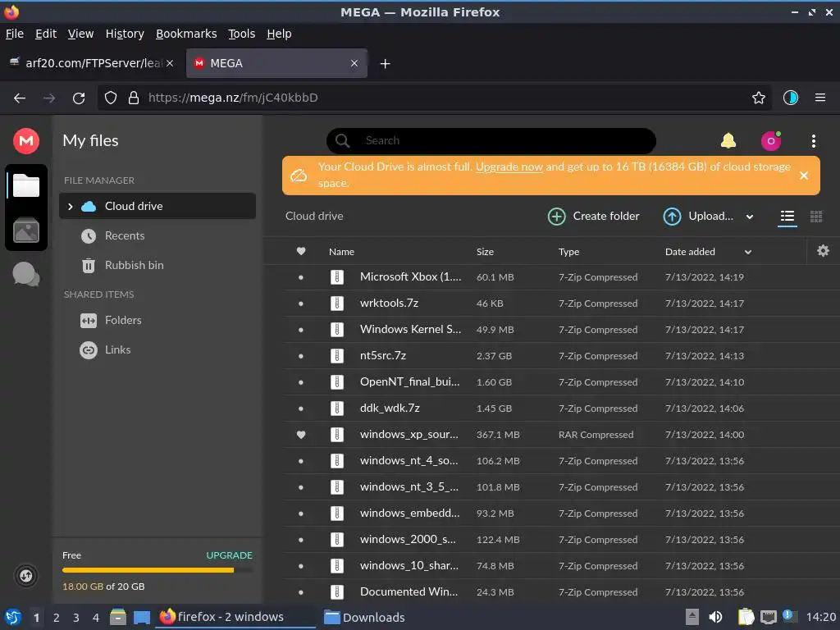This screenshot has width=840, height=630.
Task: Click the Rubbish bin trash icon
Action: click(x=89, y=265)
